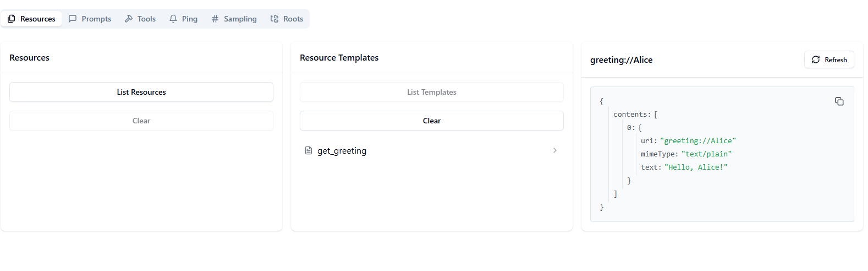Collapse the contents array in JSON
This screenshot has width=868, height=271.
pyautogui.click(x=631, y=115)
